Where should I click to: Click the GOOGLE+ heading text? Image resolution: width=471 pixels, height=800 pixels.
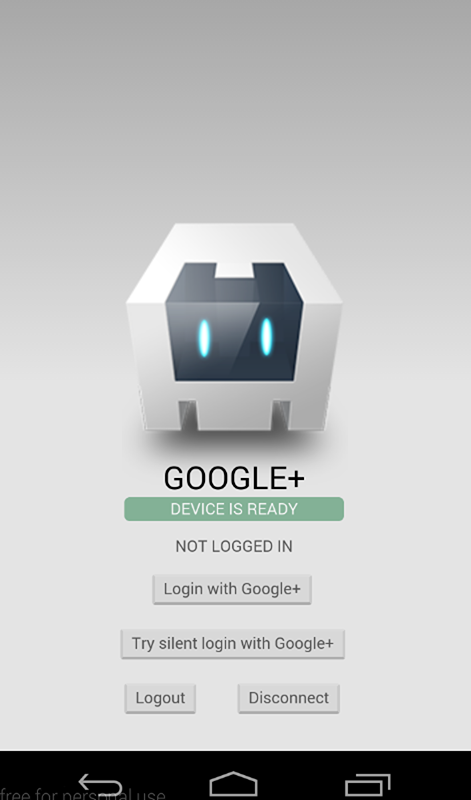pyautogui.click(x=234, y=478)
